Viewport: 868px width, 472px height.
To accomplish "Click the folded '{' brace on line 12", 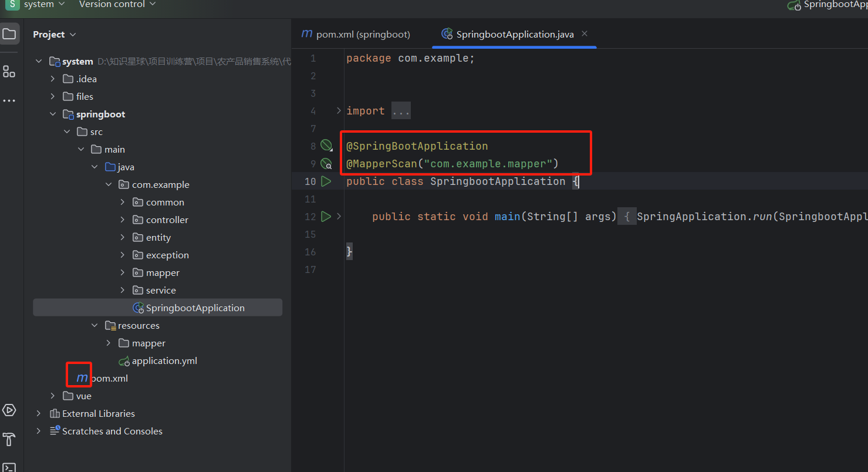I will point(627,216).
